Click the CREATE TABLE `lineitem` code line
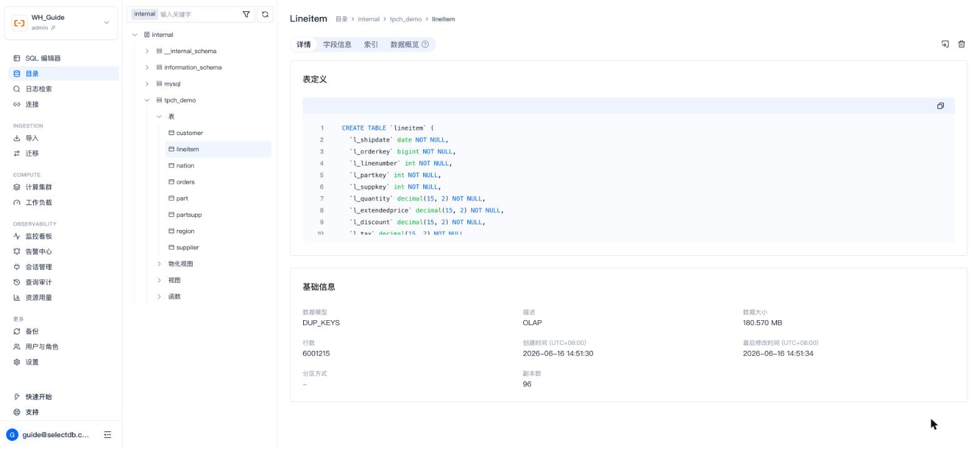Viewport: 980px width, 449px height. 387,128
